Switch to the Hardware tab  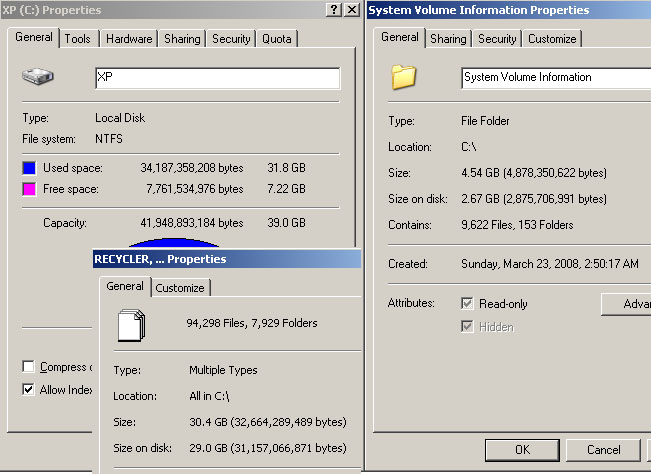[x=129, y=39]
